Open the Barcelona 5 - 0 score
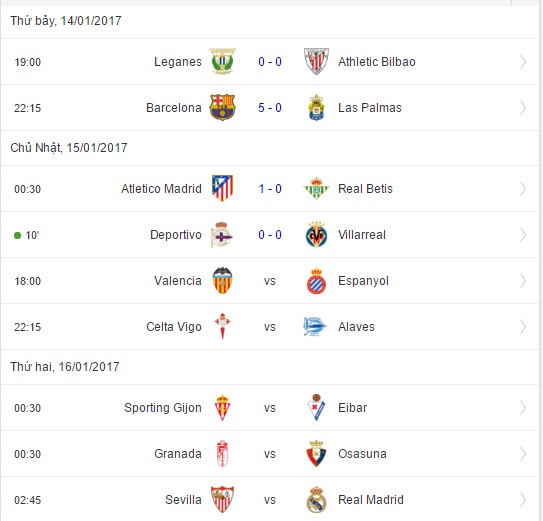543x521 pixels. [270, 108]
